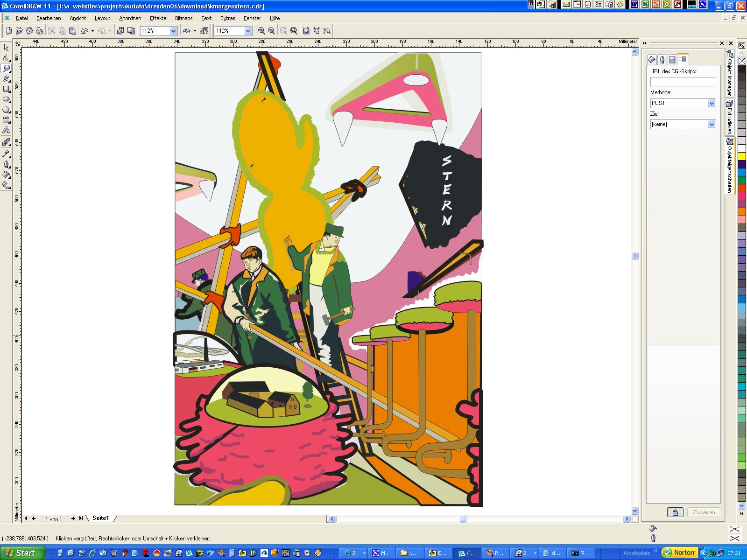Select the Zoom magnifier tool in toolbox
747x560 pixels.
pyautogui.click(x=6, y=68)
